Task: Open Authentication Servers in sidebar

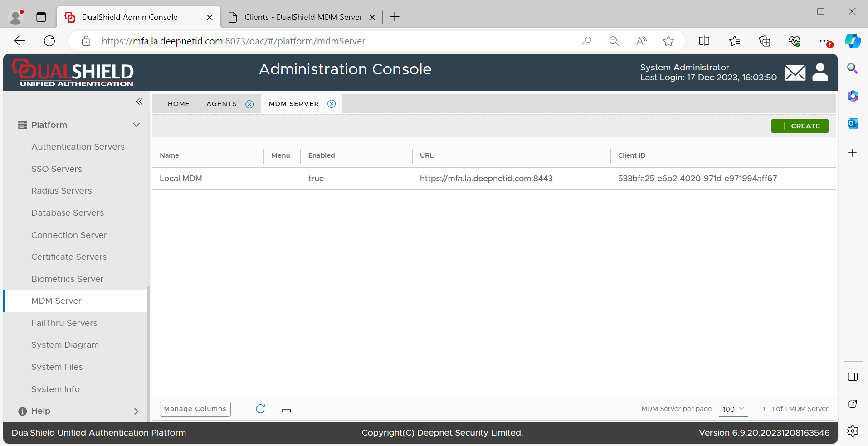Action: (x=78, y=147)
